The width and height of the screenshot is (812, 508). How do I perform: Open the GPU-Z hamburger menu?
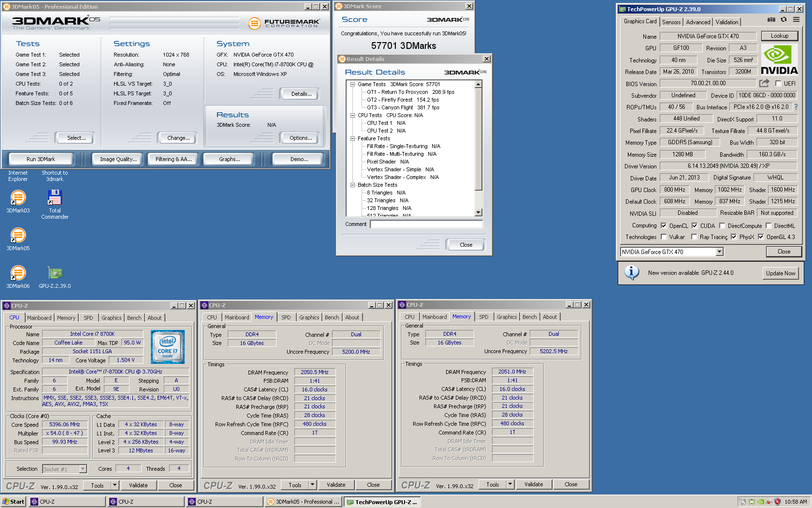(796, 20)
